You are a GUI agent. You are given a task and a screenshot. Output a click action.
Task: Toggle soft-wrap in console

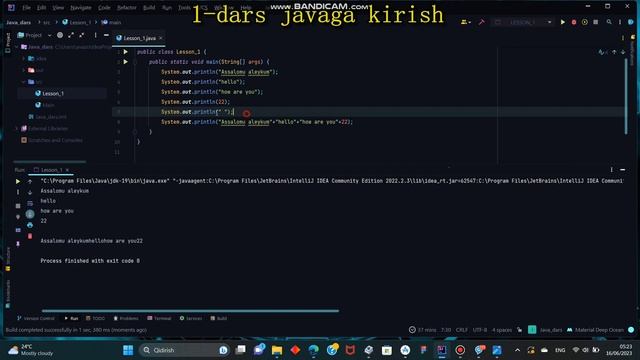pos(30,203)
